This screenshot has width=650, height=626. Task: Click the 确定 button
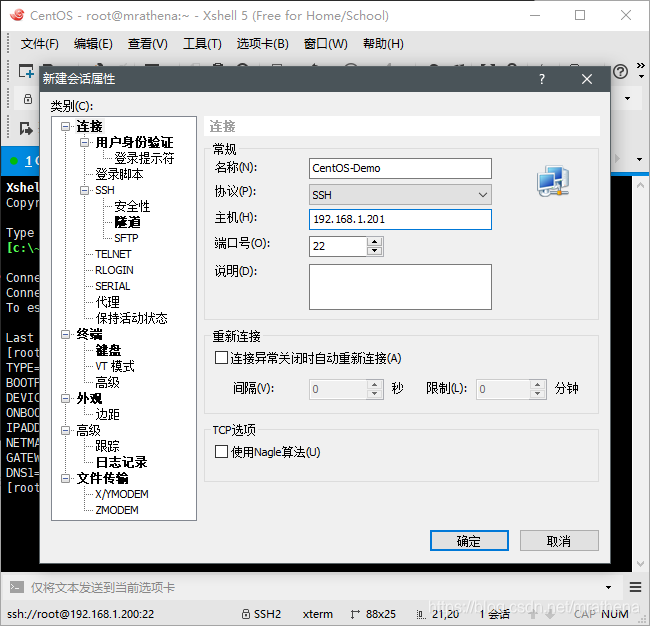tap(469, 541)
